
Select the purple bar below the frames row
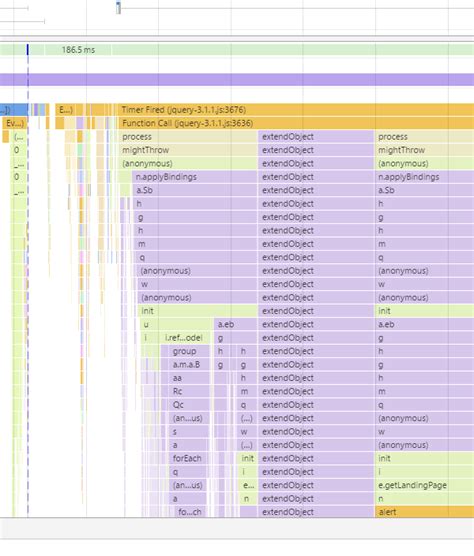pyautogui.click(x=237, y=79)
